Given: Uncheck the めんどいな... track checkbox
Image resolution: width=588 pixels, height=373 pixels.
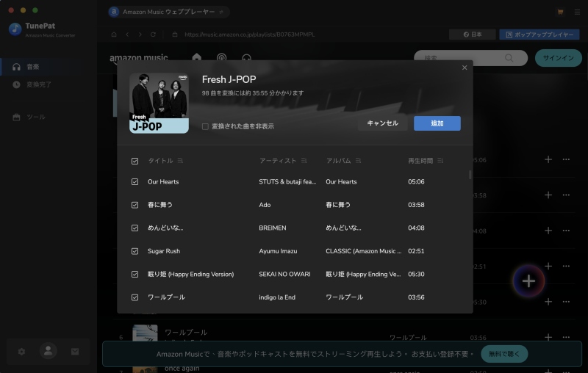Looking at the screenshot, I should click(135, 228).
